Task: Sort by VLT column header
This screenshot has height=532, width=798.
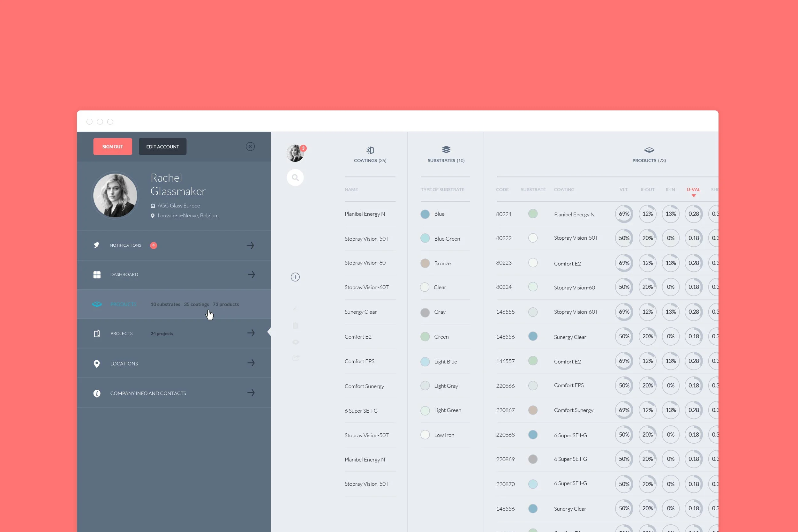Action: click(624, 190)
